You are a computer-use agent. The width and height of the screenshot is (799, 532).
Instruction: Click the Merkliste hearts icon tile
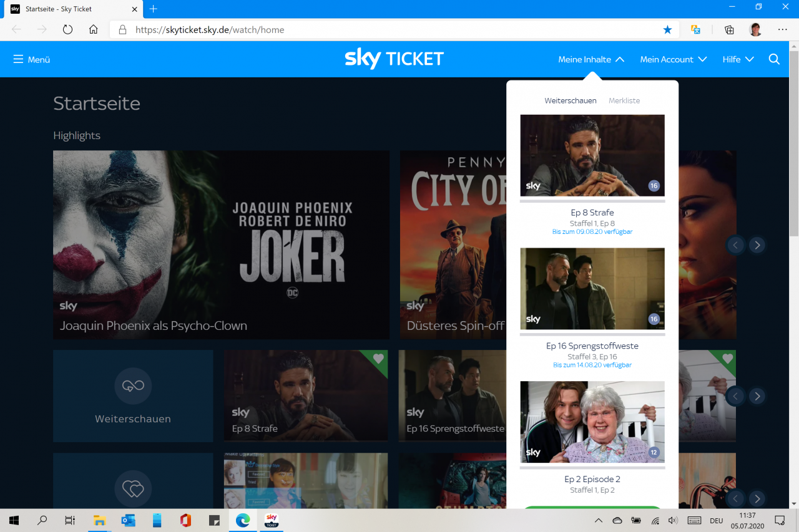tap(133, 480)
